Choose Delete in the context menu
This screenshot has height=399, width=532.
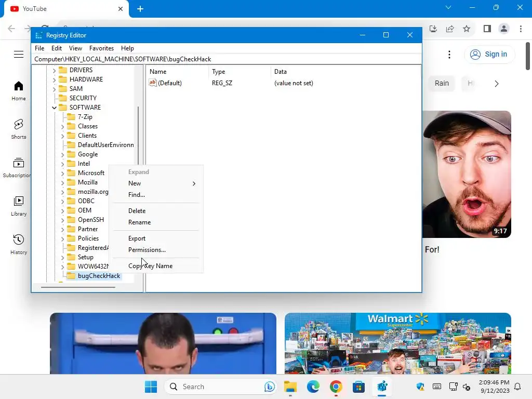(156, 211)
